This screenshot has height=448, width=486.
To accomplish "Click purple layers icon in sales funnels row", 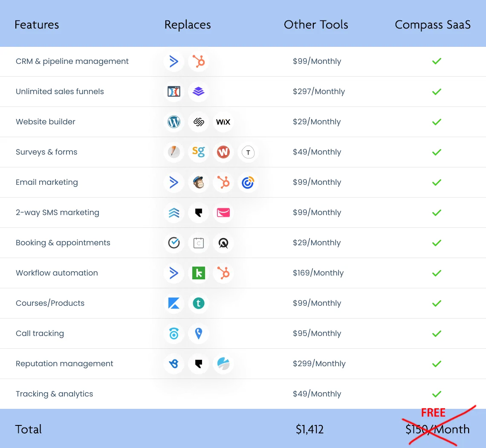I will click(x=198, y=92).
